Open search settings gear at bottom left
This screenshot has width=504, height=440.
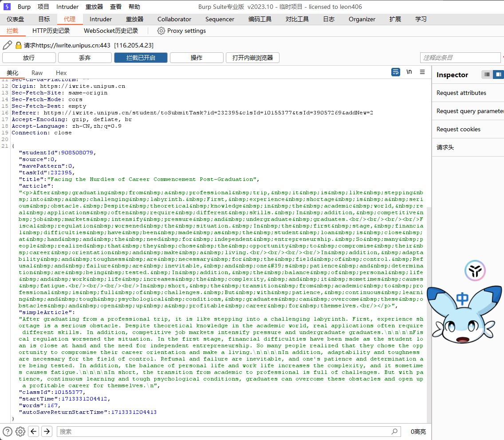pos(20,431)
